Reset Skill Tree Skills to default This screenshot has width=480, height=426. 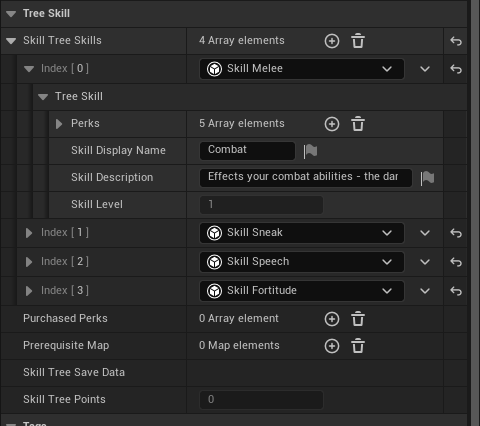(x=456, y=41)
